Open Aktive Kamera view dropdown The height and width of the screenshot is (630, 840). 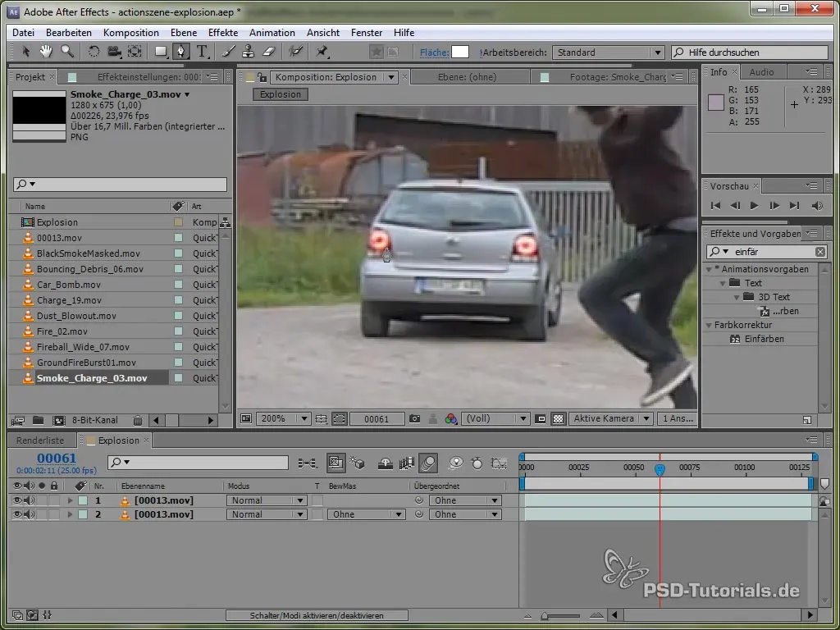point(610,419)
